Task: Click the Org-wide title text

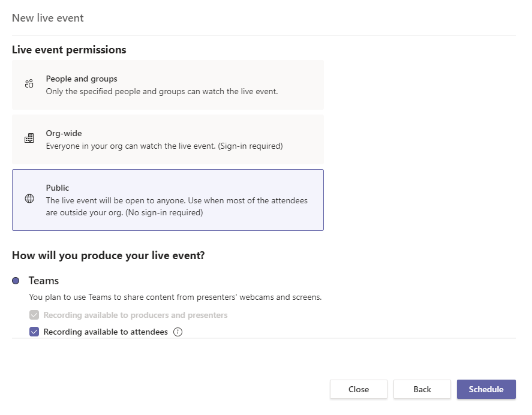Action: (x=64, y=133)
